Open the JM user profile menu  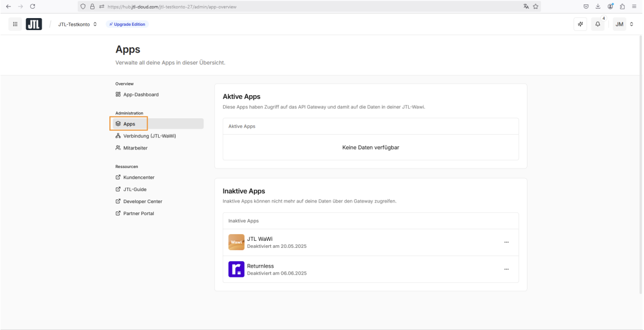point(623,24)
